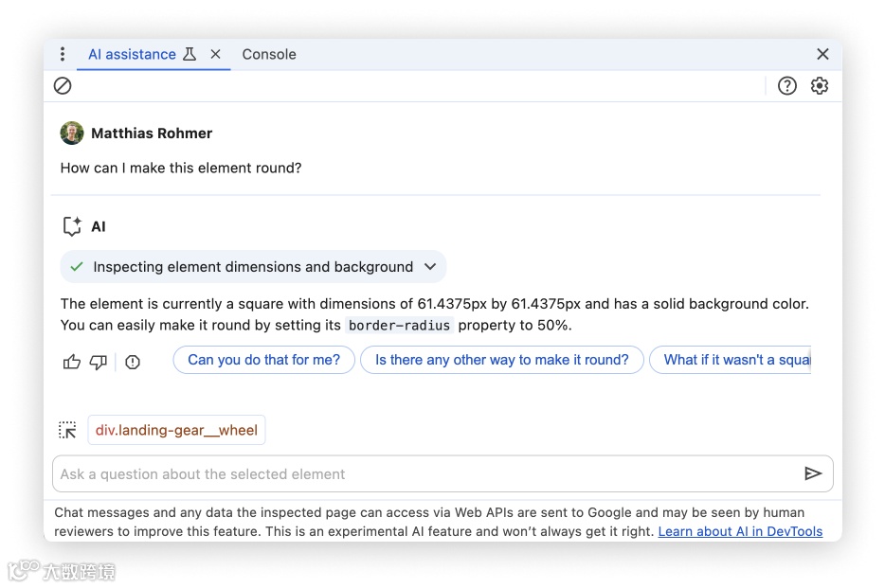Click the thumbs up icon

72,362
